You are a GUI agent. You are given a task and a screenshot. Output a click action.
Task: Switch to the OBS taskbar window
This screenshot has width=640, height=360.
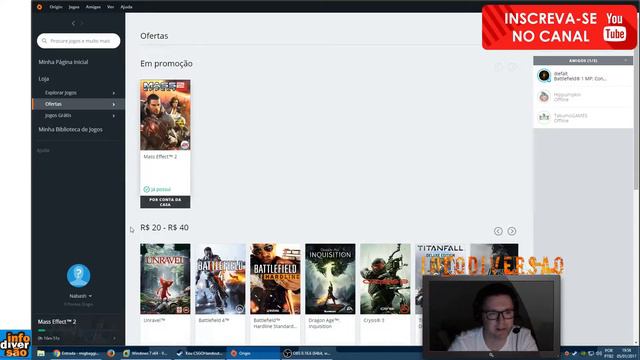click(x=307, y=353)
